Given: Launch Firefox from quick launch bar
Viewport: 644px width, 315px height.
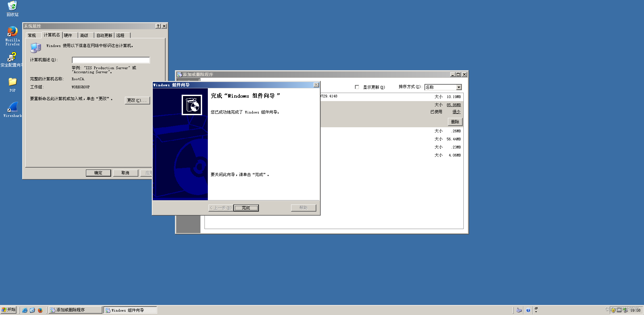Looking at the screenshot, I should pos(40,310).
